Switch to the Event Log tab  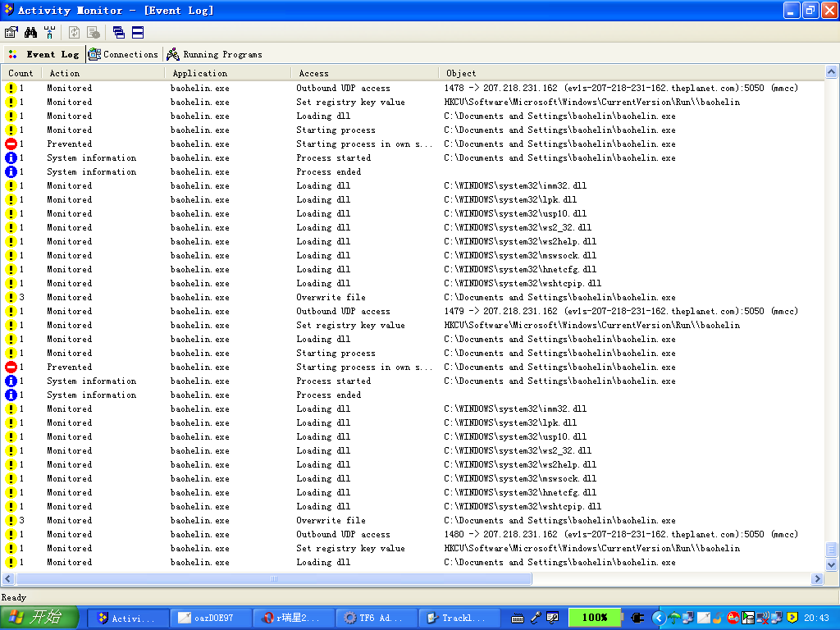point(44,54)
